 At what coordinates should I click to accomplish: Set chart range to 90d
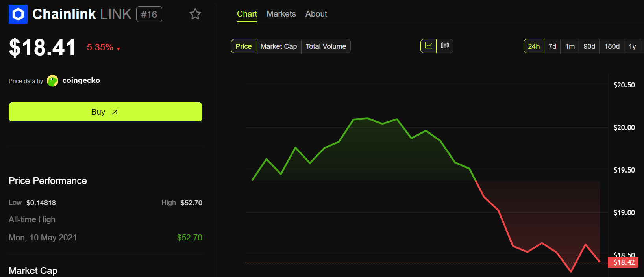(589, 46)
